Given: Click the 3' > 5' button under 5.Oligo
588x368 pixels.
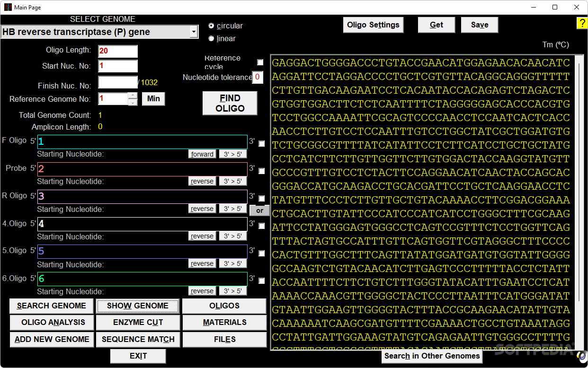Looking at the screenshot, I should pyautogui.click(x=233, y=263).
